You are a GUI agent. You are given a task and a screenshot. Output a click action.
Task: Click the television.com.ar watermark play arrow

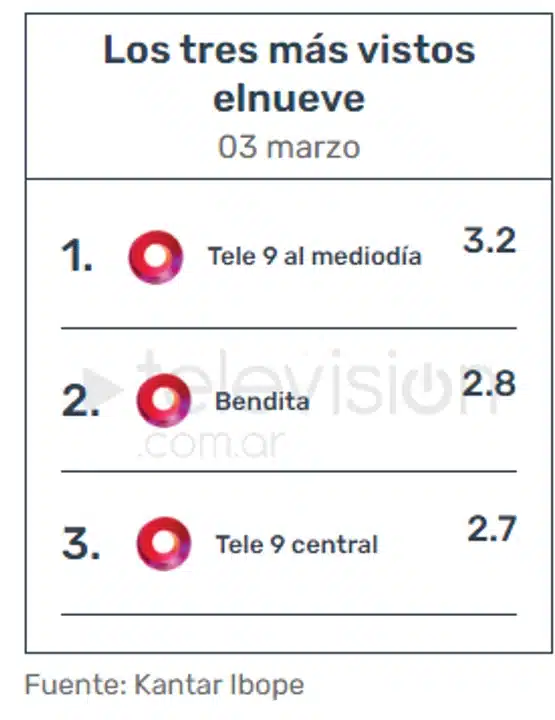[104, 389]
